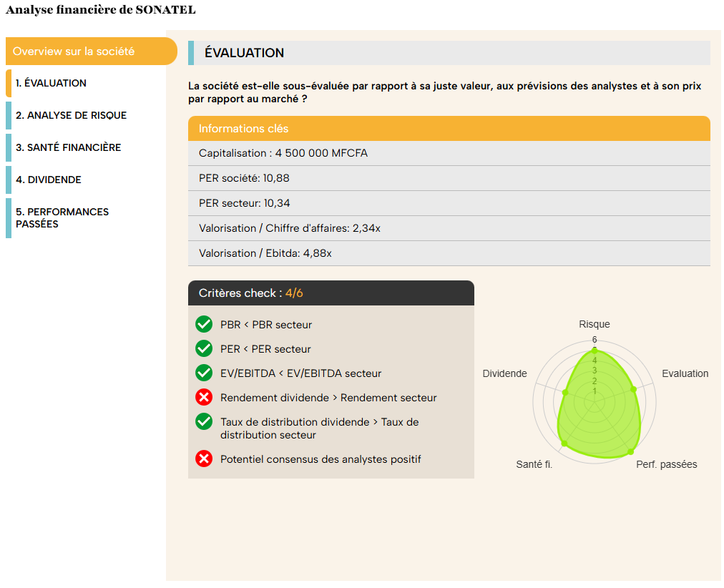
Task: Select the Risque point on radar chart
Action: tap(595, 351)
